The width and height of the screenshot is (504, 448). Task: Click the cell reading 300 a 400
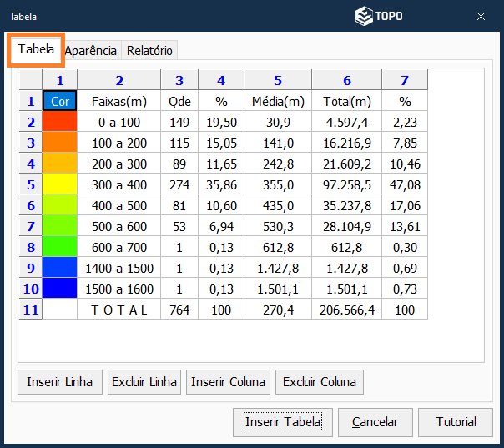[x=119, y=184]
